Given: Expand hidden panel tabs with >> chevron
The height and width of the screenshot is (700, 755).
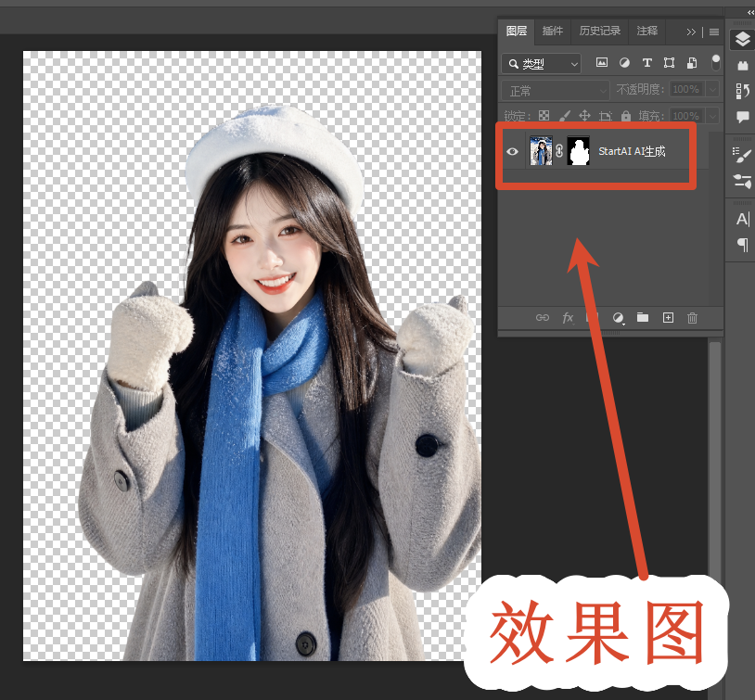Looking at the screenshot, I should [691, 32].
